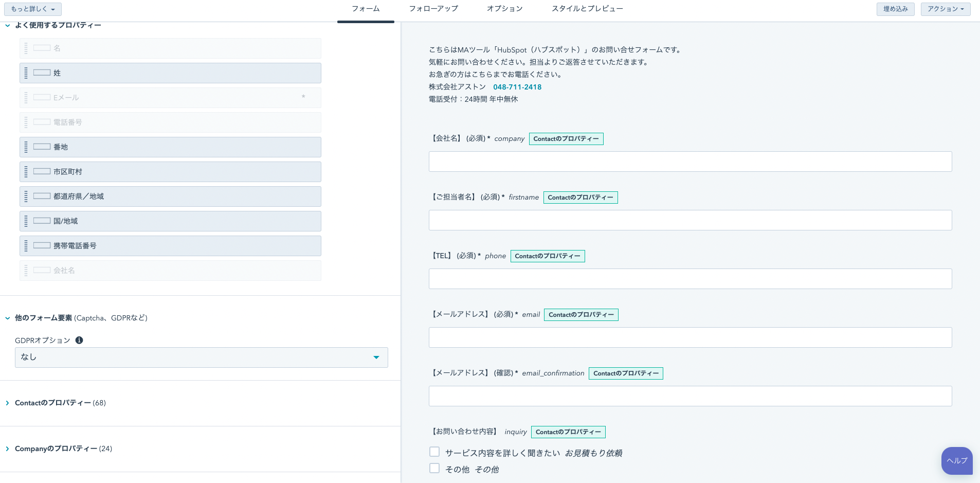The height and width of the screenshot is (483, 980).
Task: Collapse the よく使用するプロパティー section
Action: [7, 25]
